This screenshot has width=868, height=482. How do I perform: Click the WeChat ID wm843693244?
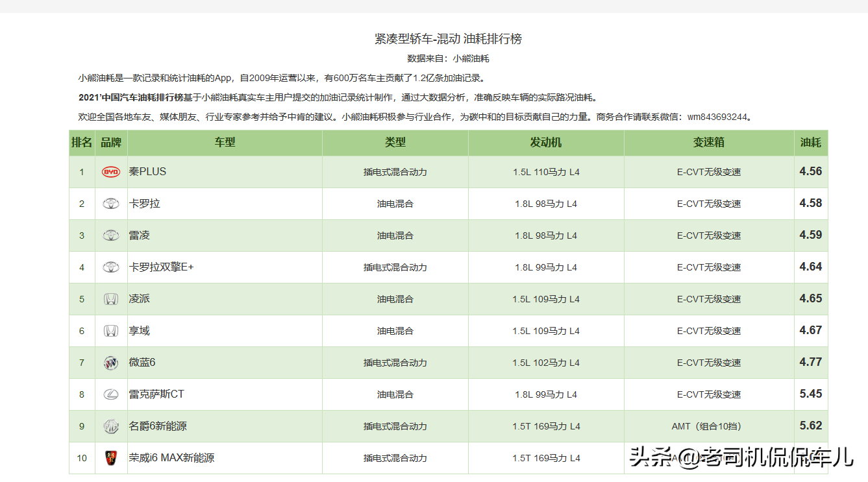tap(717, 117)
